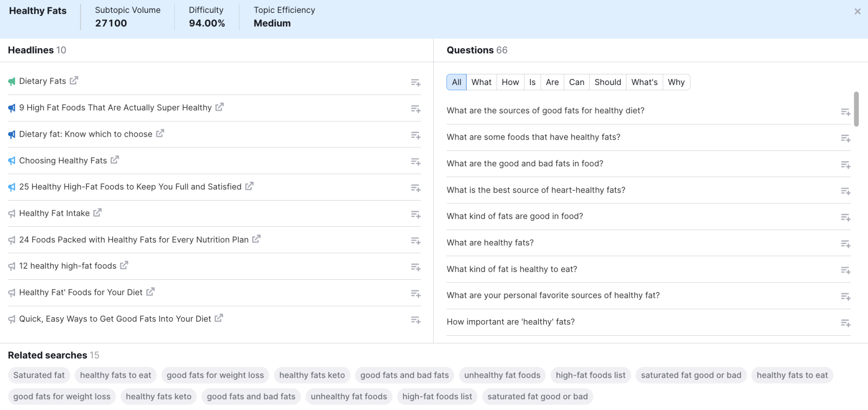Image resolution: width=868 pixels, height=410 pixels.
Task: Open external link for '24 Foods Packed' headline
Action: tap(257, 239)
